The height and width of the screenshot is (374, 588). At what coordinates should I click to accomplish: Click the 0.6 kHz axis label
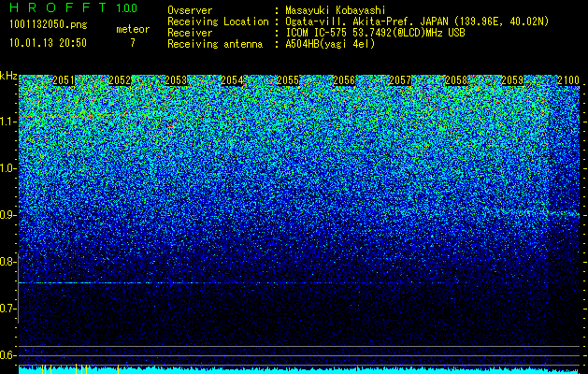[x=7, y=355]
